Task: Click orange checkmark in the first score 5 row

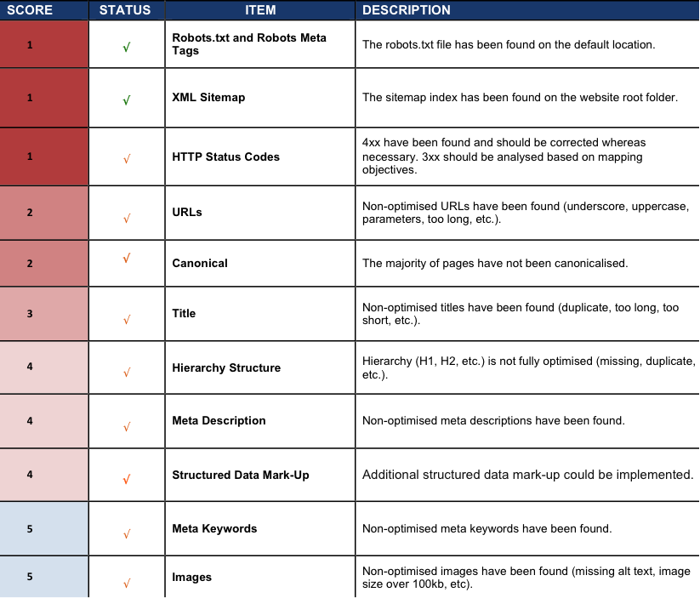Action: point(127,533)
